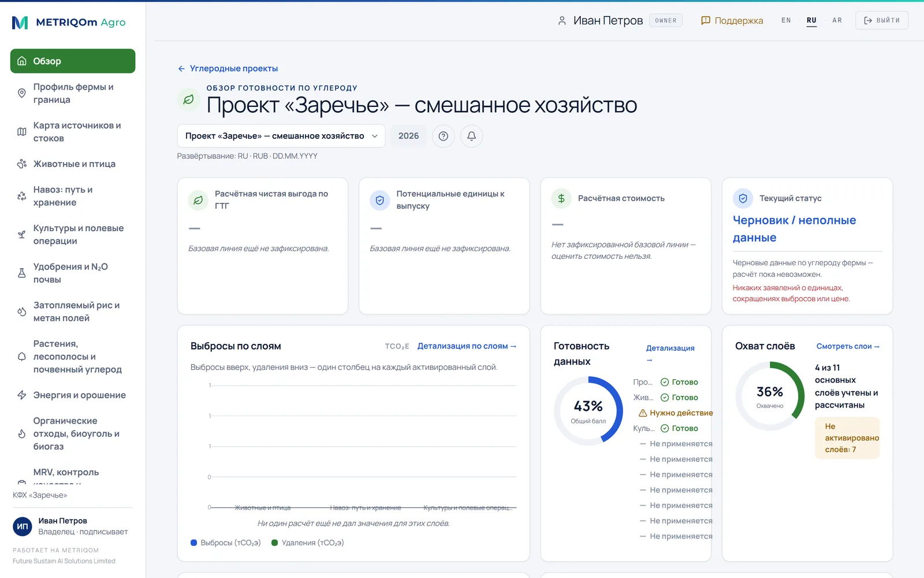
Task: Click the sprout icon for Культуры и полевые операции
Action: pos(22,235)
